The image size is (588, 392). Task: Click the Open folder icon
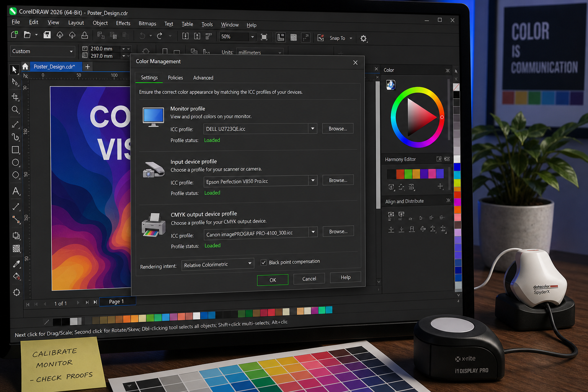coord(27,35)
